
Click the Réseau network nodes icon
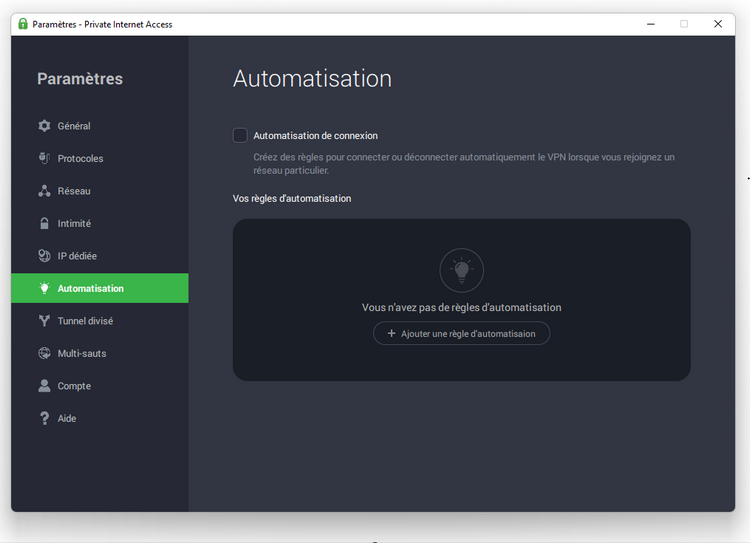(x=44, y=191)
